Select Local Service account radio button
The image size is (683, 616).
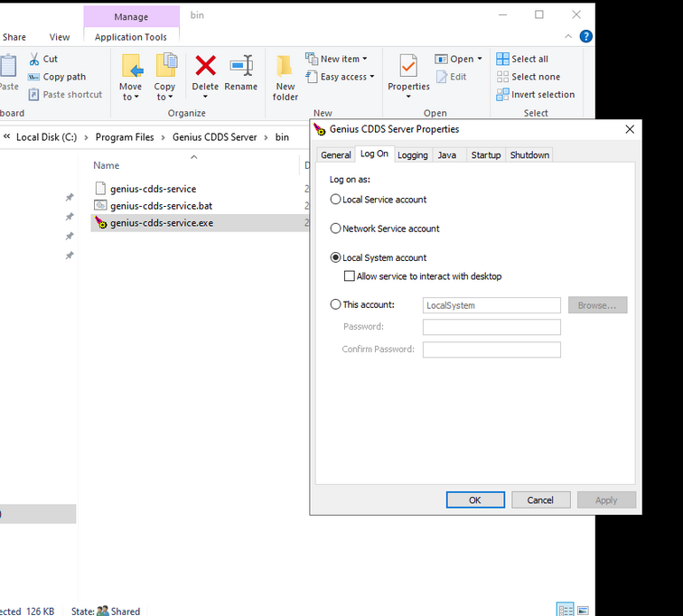(x=335, y=200)
